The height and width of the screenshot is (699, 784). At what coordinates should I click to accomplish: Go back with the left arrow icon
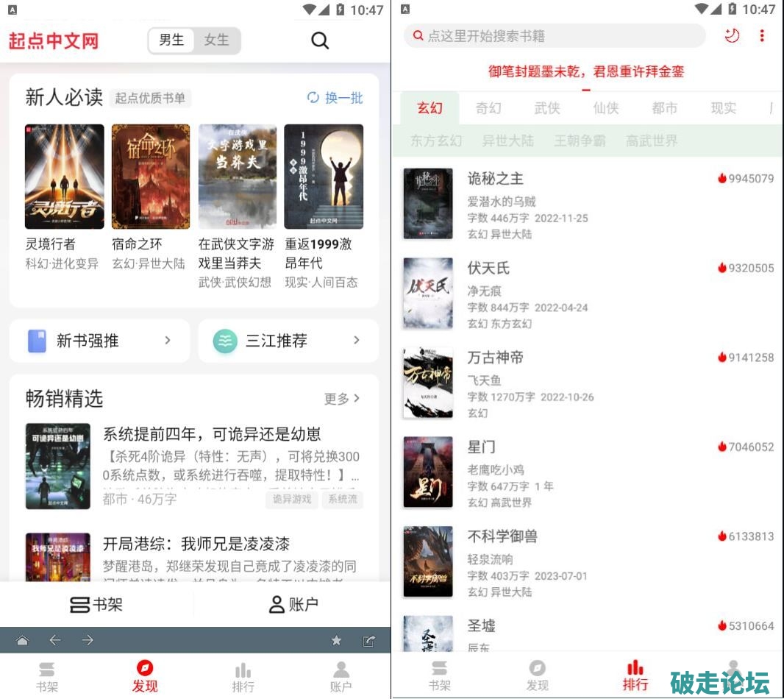click(x=55, y=640)
